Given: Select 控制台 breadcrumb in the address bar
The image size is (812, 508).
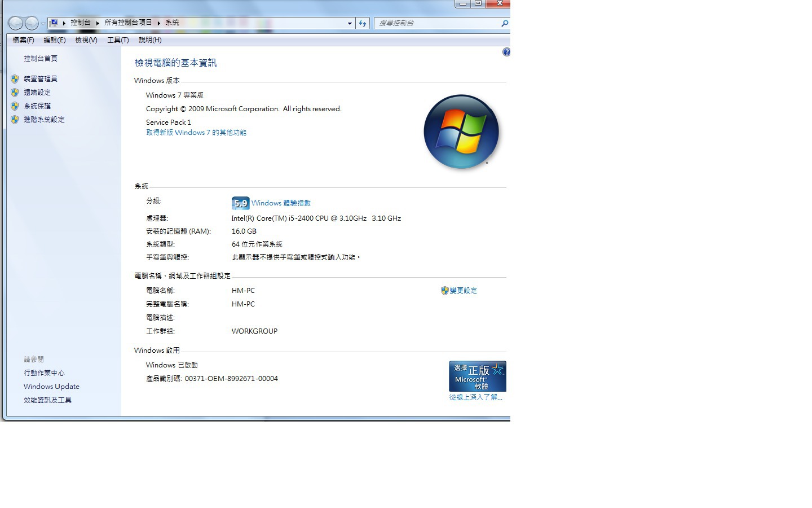Looking at the screenshot, I should (81, 23).
